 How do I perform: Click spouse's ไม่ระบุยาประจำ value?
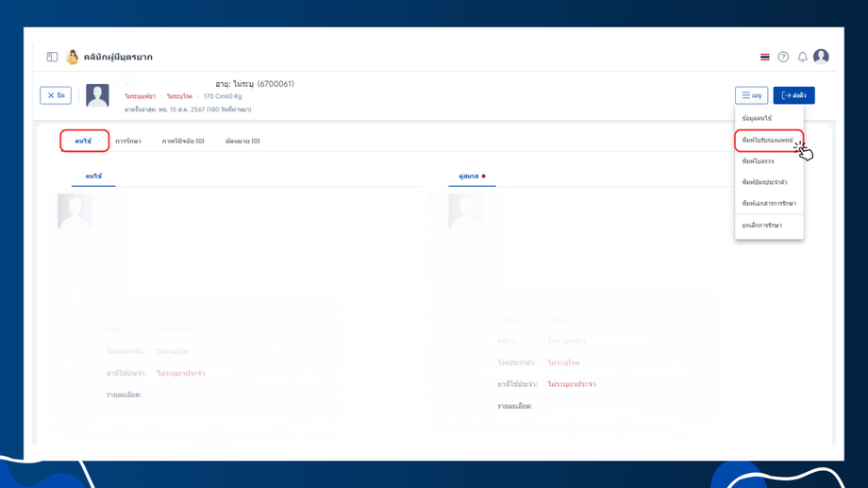(x=572, y=384)
